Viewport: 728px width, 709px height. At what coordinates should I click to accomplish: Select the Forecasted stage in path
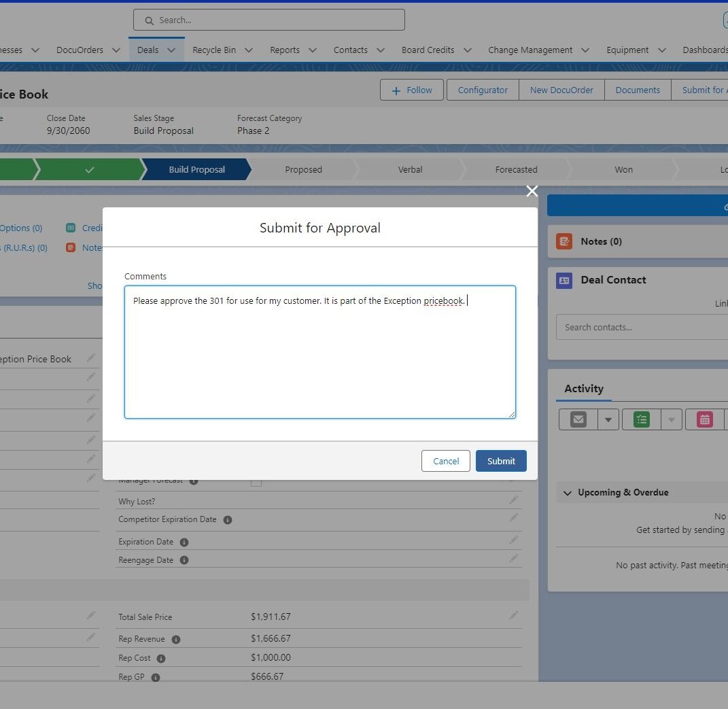point(517,169)
